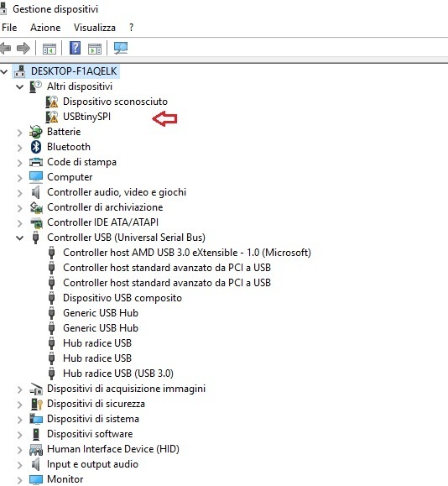448x486 pixels.
Task: Open the Visualizza menu
Action: click(x=95, y=28)
